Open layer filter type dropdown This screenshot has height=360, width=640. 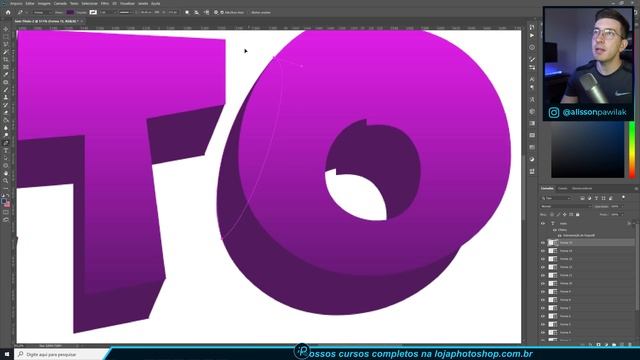556,198
